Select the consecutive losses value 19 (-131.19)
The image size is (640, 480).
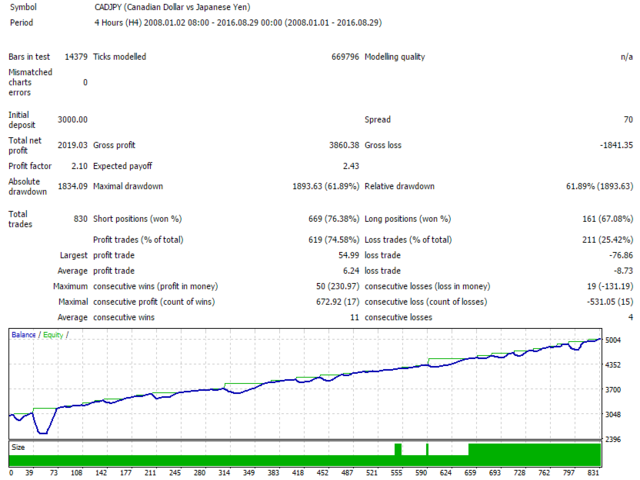(610, 286)
